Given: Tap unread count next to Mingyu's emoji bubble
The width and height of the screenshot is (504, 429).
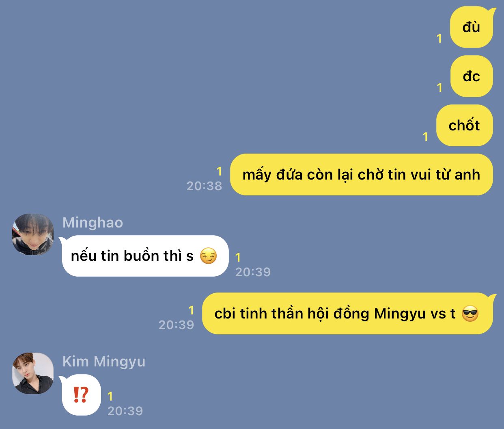Looking at the screenshot, I should [110, 396].
